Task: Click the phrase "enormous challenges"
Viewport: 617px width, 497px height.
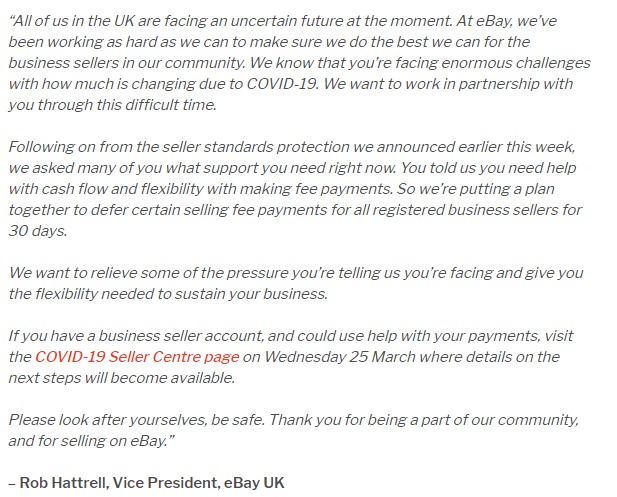Action: [x=516, y=63]
